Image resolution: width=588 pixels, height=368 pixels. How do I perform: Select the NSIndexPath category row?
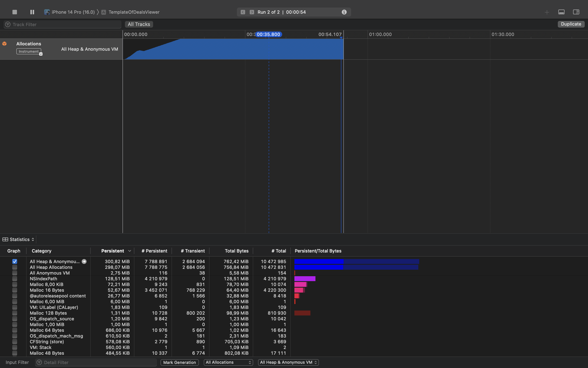tap(294, 278)
